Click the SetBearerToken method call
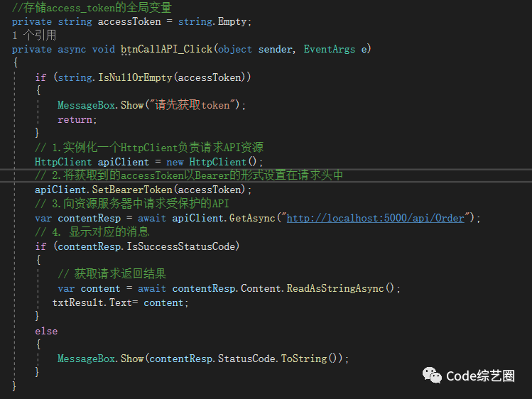The width and height of the screenshot is (532, 399). click(x=132, y=190)
